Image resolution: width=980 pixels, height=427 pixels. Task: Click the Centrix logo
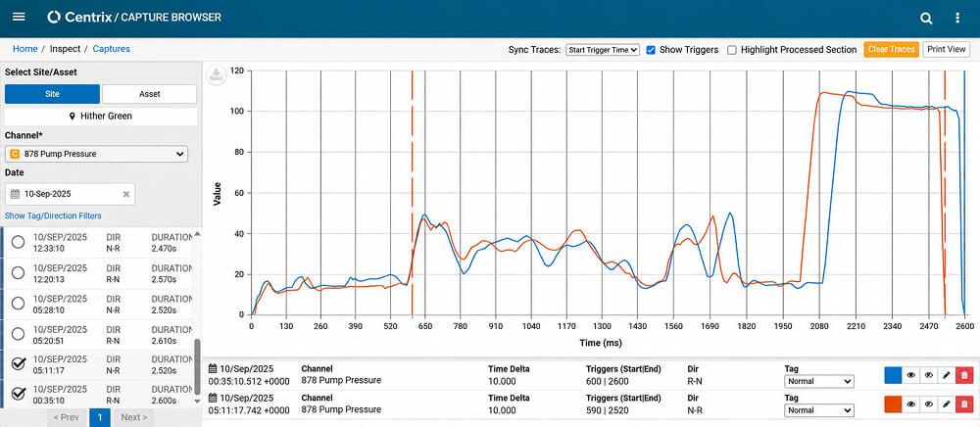tap(79, 17)
